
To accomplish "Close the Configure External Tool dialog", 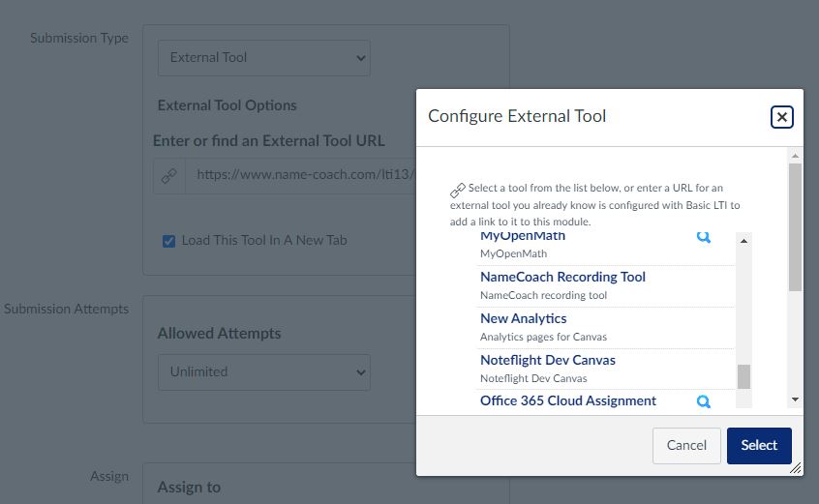I will pyautogui.click(x=781, y=117).
